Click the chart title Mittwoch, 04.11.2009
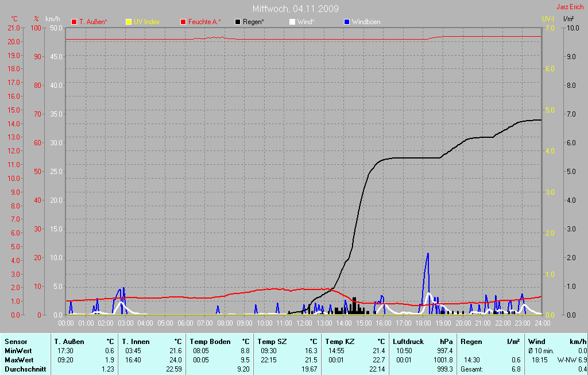This screenshot has height=375, width=588. click(x=295, y=9)
